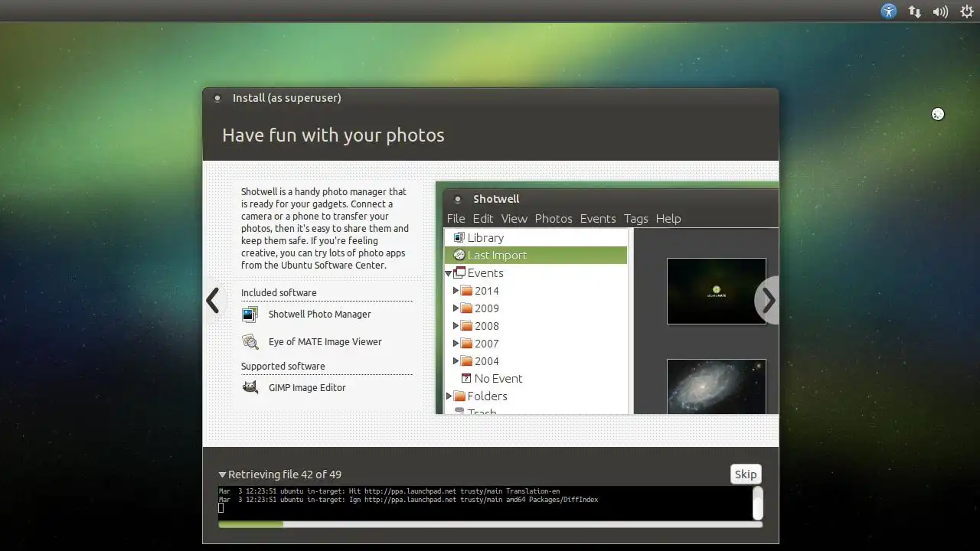This screenshot has height=551, width=980.
Task: Click the volume speaker icon
Action: (940, 11)
